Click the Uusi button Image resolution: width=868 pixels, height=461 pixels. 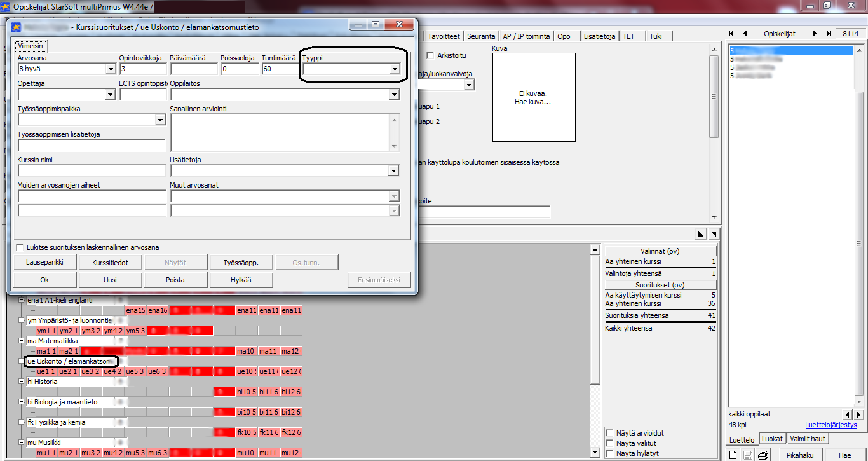click(x=111, y=280)
